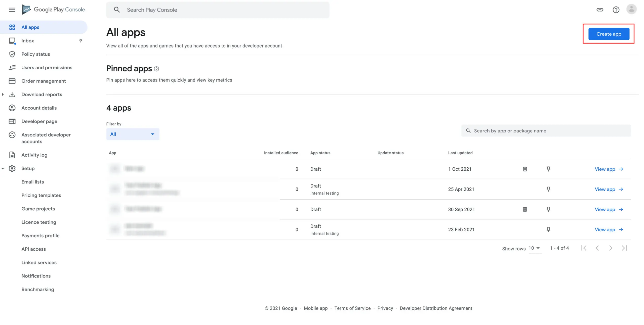Open API access under Setup
Viewport: 644px width, 325px height.
(34, 249)
